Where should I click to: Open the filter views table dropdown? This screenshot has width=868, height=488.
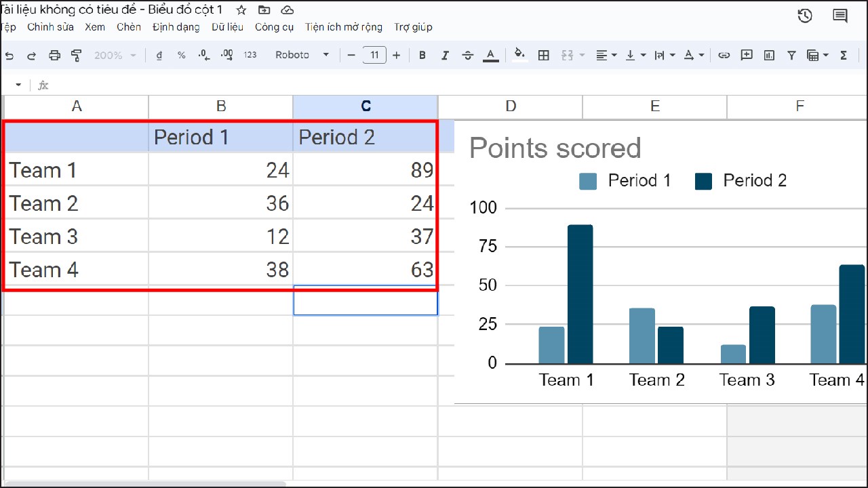pyautogui.click(x=817, y=56)
